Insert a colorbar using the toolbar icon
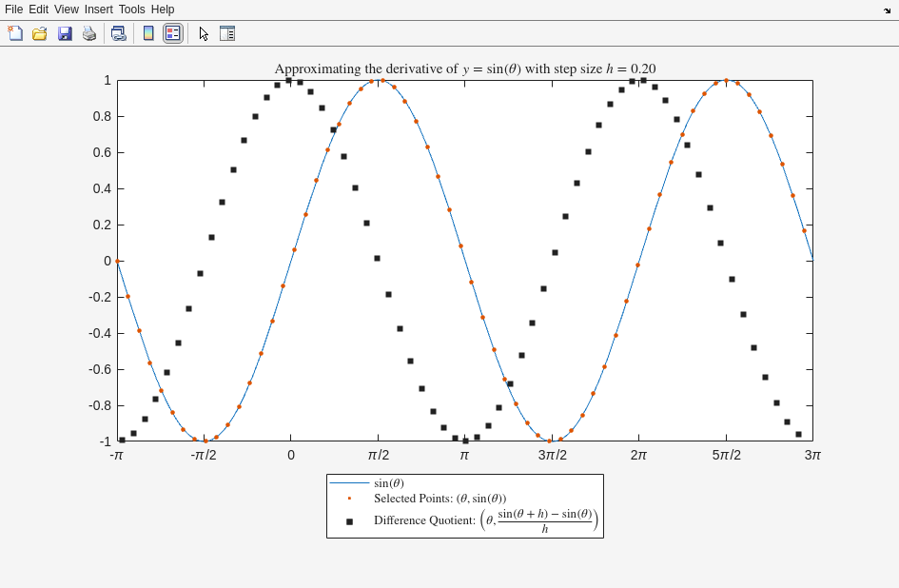This screenshot has width=899, height=588. point(148,33)
